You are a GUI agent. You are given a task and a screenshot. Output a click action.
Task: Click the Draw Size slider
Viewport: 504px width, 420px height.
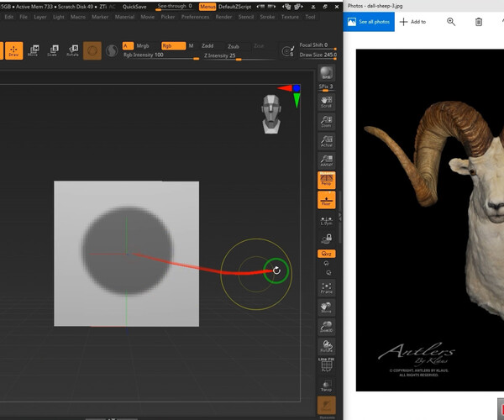[318, 55]
